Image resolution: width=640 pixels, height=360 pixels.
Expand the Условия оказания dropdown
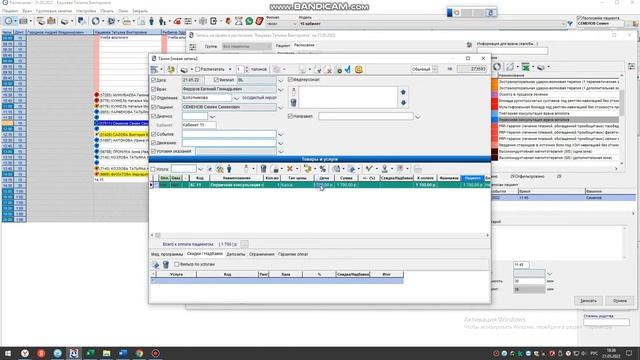coord(281,151)
